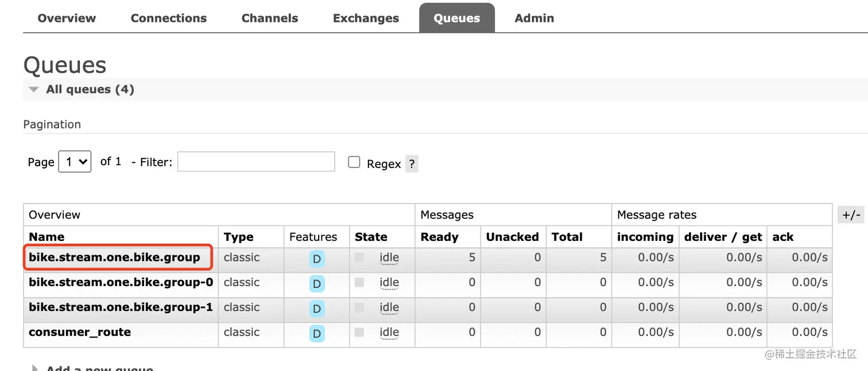Click the state indicator for bike.stream.one.bike.group-0
Viewport: 868px width, 371px height.
[359, 282]
